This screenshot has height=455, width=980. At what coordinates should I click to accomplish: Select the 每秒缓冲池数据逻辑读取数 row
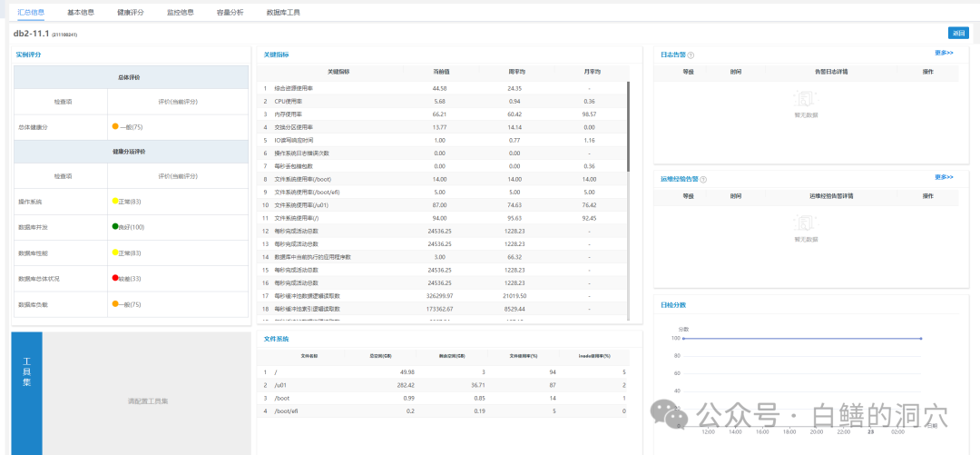click(443, 295)
